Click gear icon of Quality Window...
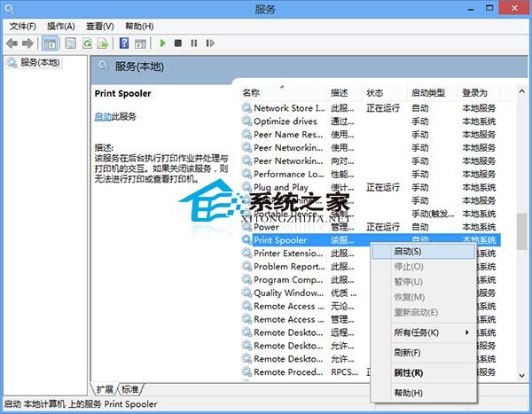Screen dimensions: 532x414 click(246, 293)
